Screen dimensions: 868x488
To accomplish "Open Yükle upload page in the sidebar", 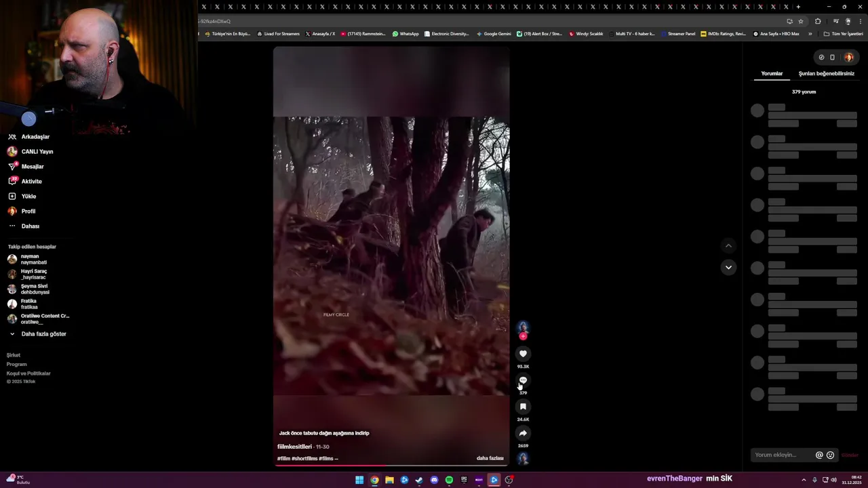I will (x=22, y=197).
